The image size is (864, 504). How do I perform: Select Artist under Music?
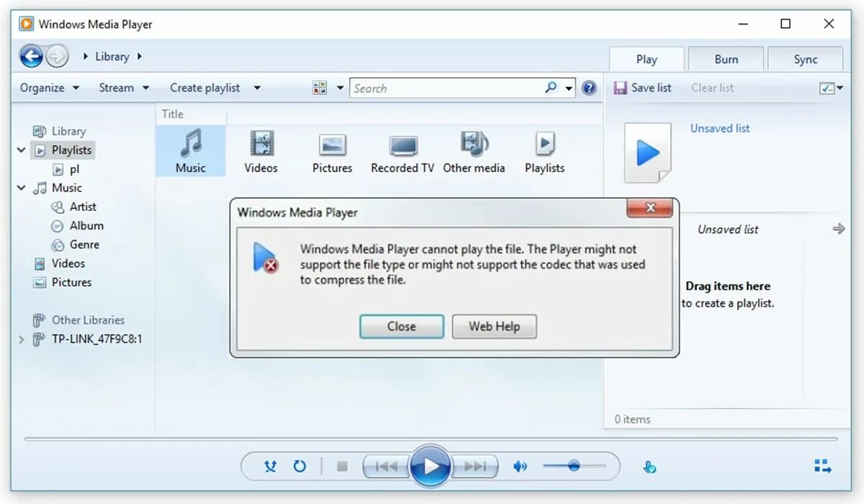(74, 207)
